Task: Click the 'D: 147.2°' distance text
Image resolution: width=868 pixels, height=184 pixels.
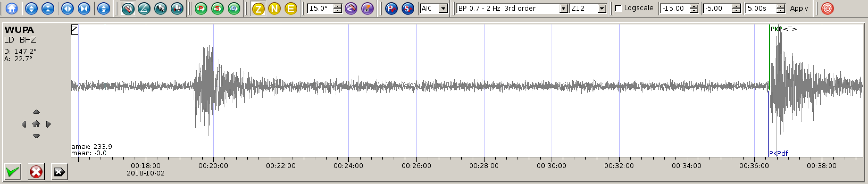Action: (20, 51)
